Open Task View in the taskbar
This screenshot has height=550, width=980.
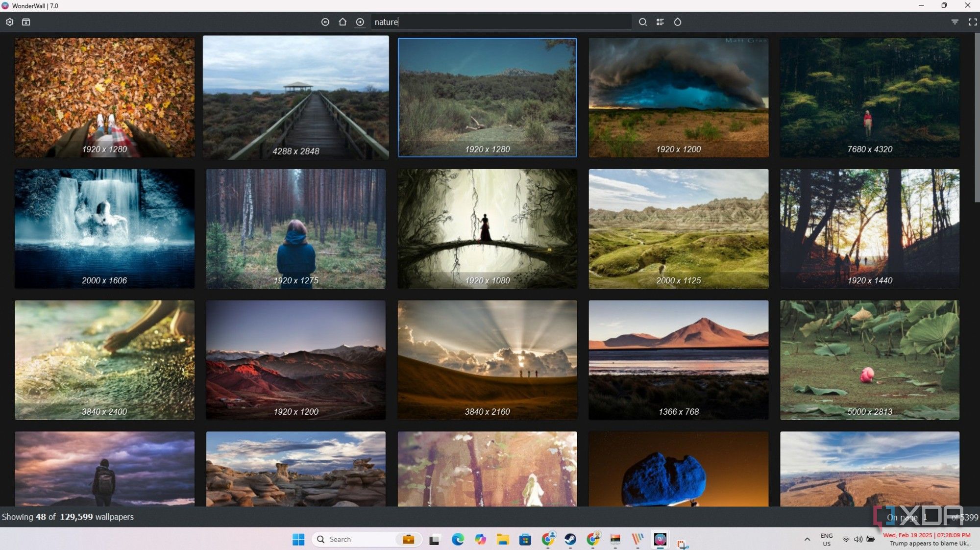[x=435, y=540]
